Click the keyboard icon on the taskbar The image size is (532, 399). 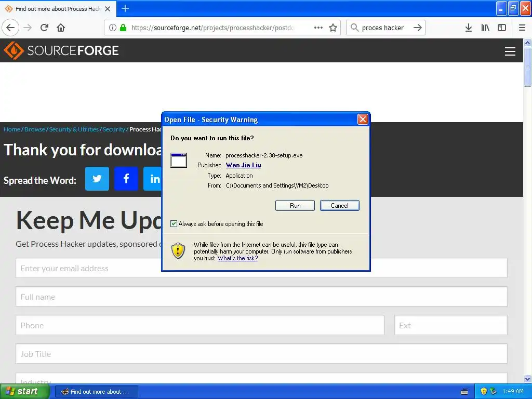click(464, 392)
